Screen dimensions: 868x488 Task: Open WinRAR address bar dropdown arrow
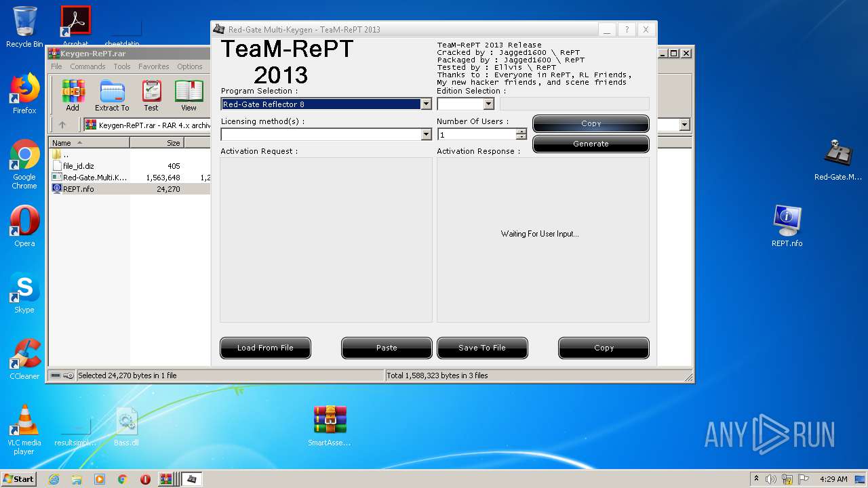[684, 125]
